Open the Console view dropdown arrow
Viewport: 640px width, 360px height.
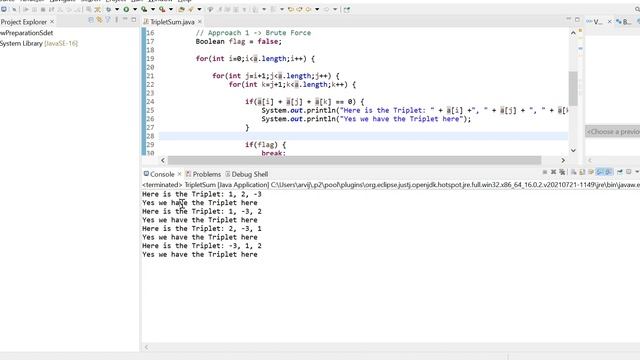(x=637, y=172)
